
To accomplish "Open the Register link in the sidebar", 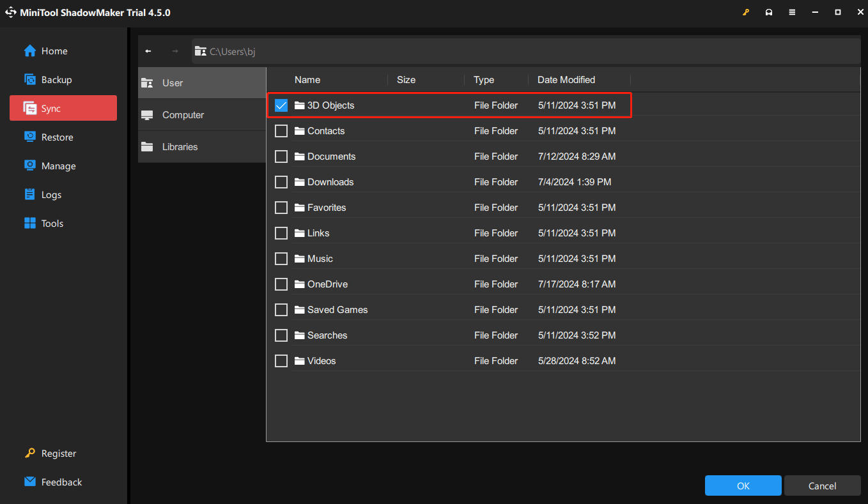I will 57,454.
